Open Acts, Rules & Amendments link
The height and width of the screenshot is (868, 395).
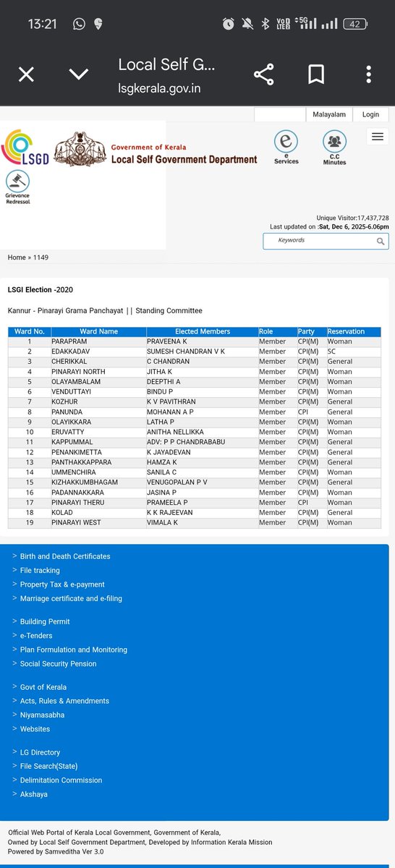(64, 701)
